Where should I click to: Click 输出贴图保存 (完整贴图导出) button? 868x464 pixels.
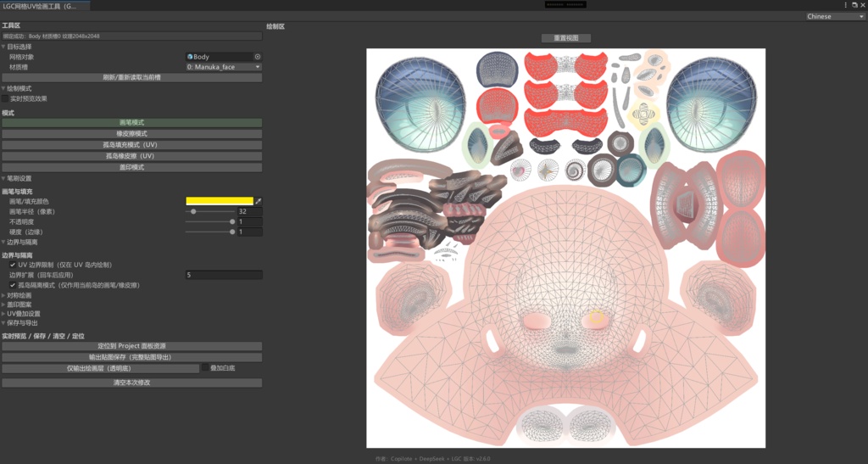(x=131, y=357)
